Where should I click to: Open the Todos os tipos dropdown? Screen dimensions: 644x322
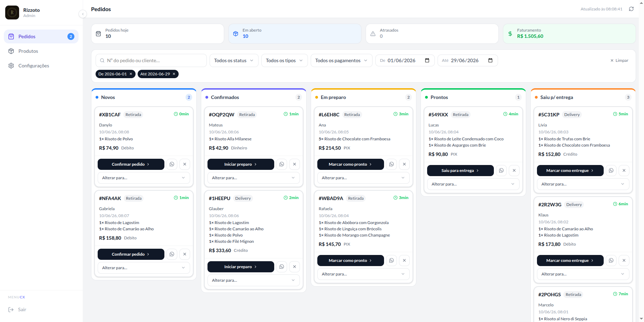click(x=284, y=60)
